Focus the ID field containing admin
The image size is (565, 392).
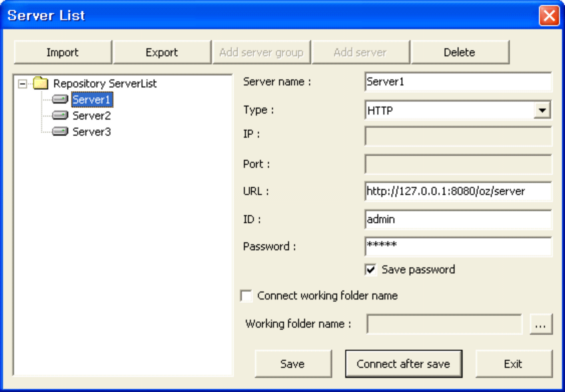pyautogui.click(x=458, y=219)
